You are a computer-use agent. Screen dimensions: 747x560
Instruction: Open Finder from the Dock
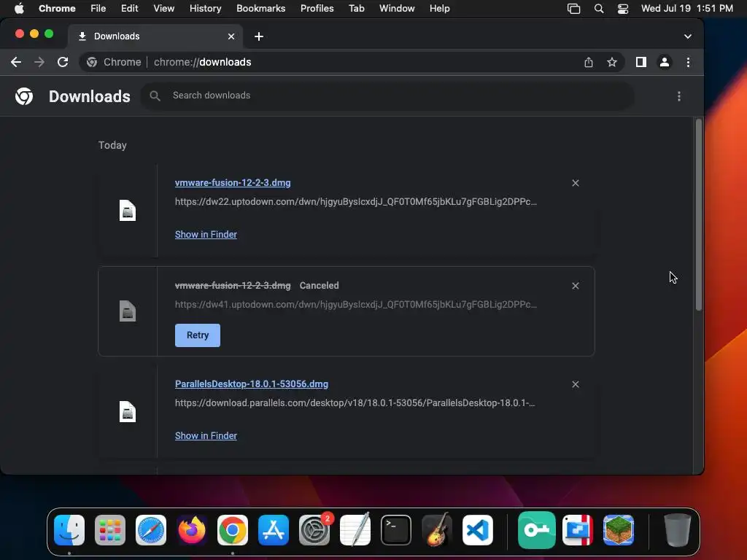tap(69, 530)
